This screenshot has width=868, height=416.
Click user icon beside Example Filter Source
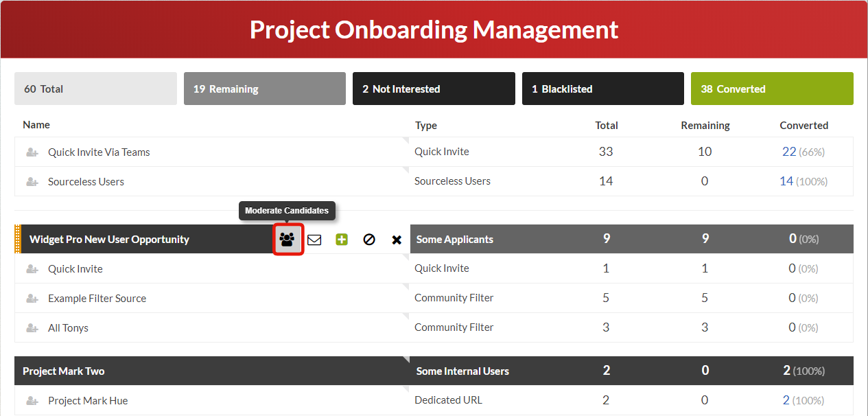tap(32, 299)
